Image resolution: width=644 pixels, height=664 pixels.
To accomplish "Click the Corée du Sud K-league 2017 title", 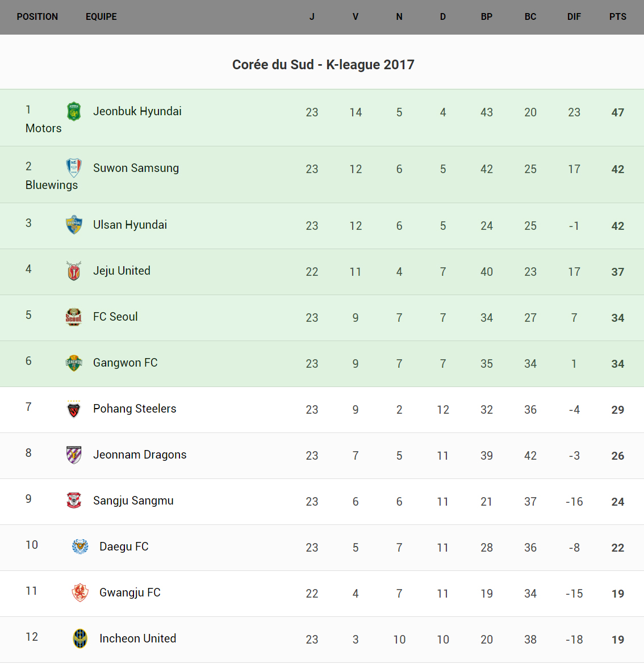I will click(323, 65).
